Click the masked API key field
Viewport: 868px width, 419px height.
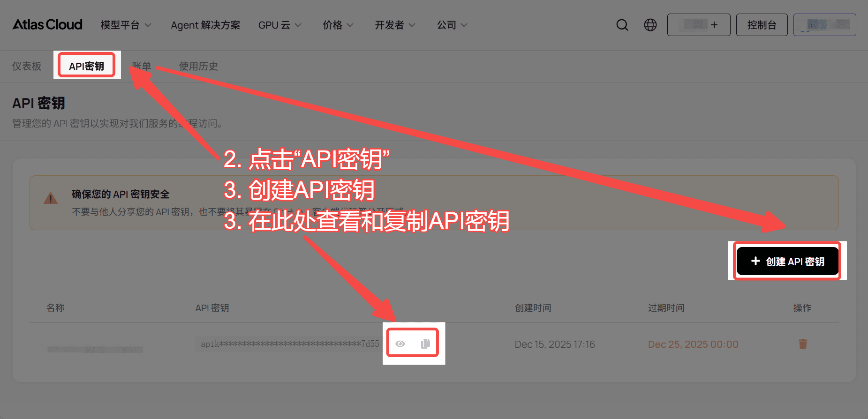pos(289,344)
